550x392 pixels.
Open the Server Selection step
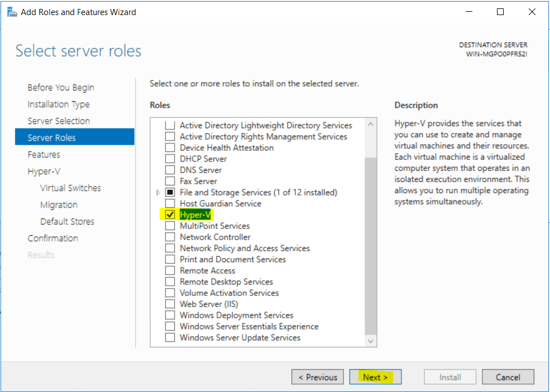(59, 121)
